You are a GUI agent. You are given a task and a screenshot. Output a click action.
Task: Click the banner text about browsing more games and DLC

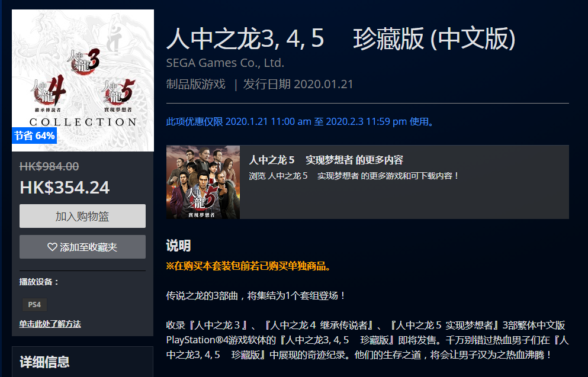click(x=354, y=176)
